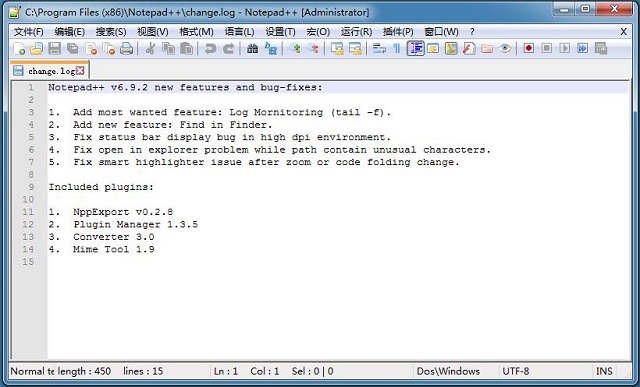Click the Stop recording macro icon
The image size is (640, 387).
pyautogui.click(x=547, y=49)
